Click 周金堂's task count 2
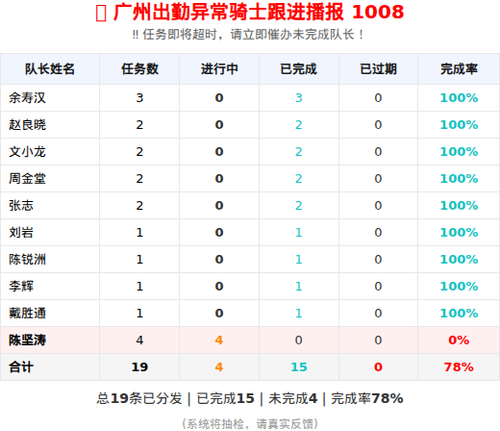 [140, 178]
